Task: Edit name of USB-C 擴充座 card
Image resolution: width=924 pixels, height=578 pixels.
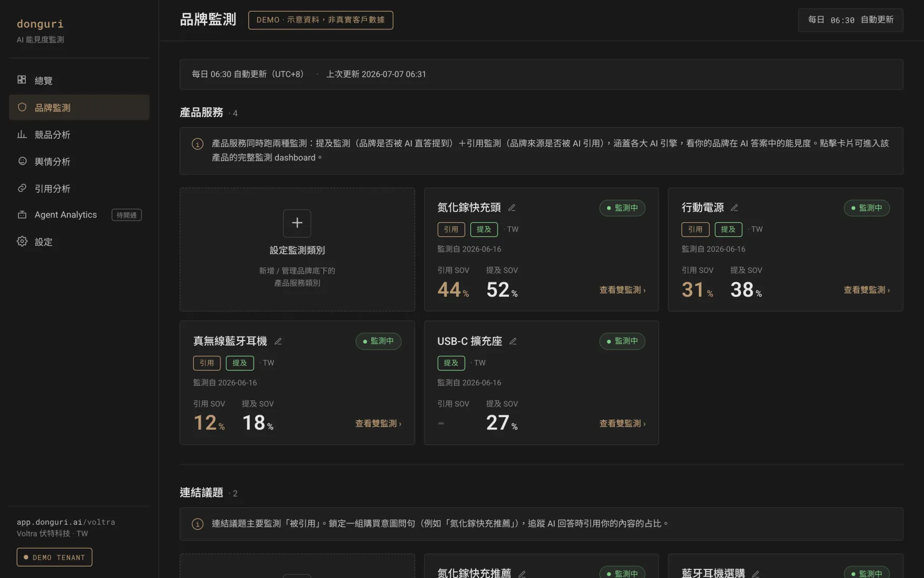Action: [x=513, y=341]
